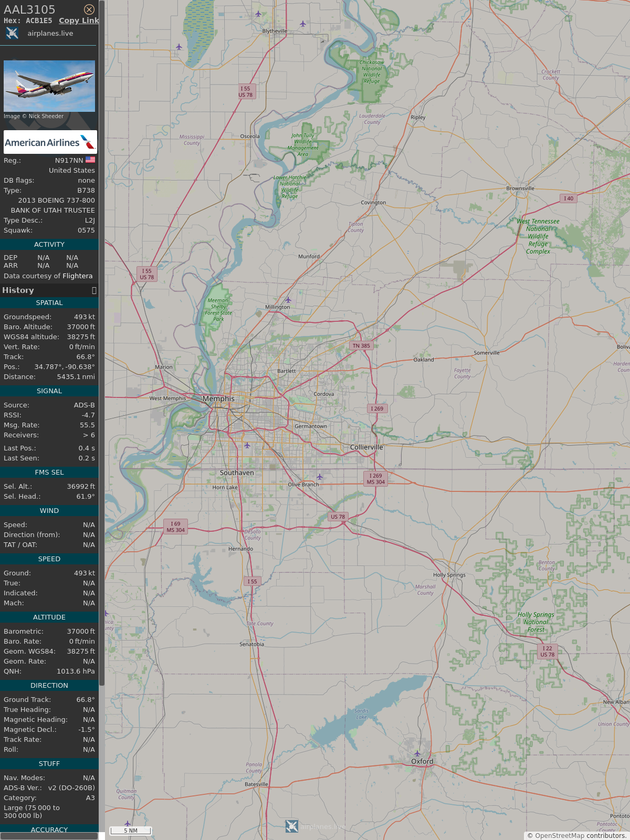The image size is (630, 840).
Task: Select aircraft icon just west of Blytheville
Action: (258, 14)
